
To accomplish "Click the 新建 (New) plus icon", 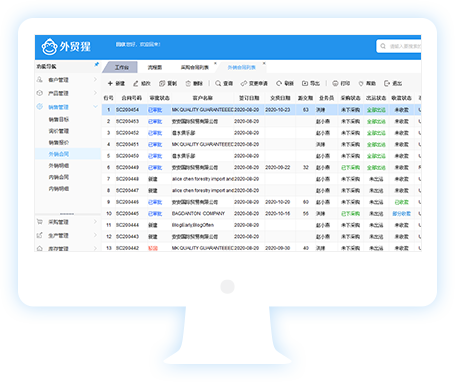I will tap(110, 83).
